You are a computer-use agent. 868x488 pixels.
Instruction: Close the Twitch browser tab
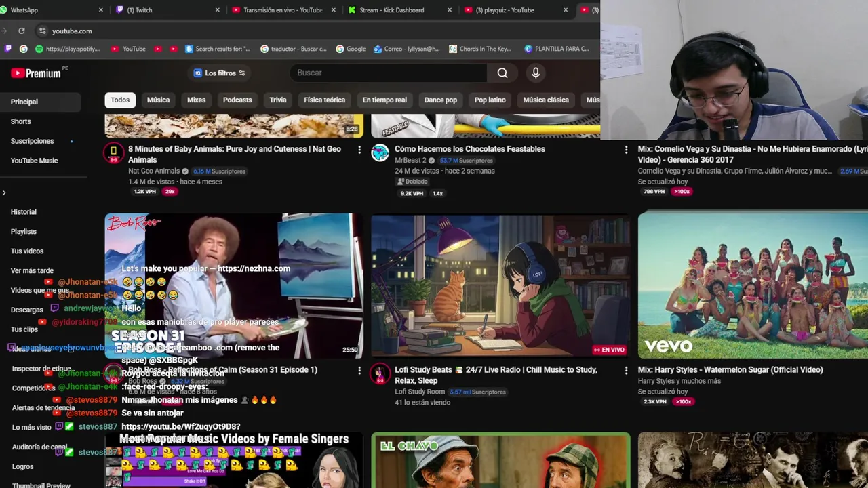point(217,10)
